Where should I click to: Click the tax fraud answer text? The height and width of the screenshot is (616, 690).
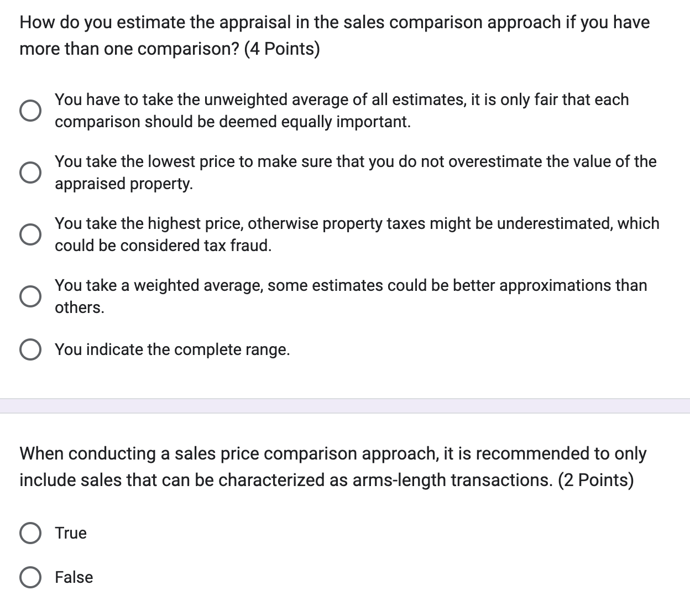coord(357,234)
